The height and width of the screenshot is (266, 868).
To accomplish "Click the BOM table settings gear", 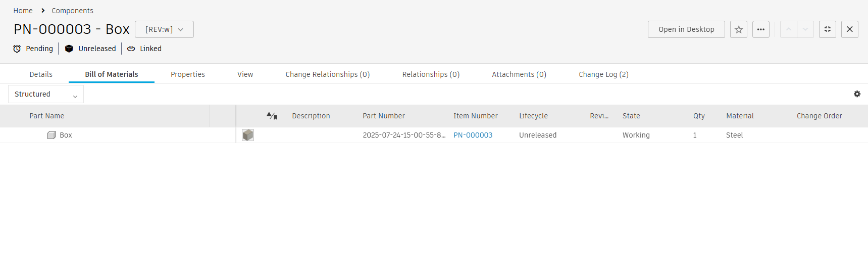I will pyautogui.click(x=857, y=94).
